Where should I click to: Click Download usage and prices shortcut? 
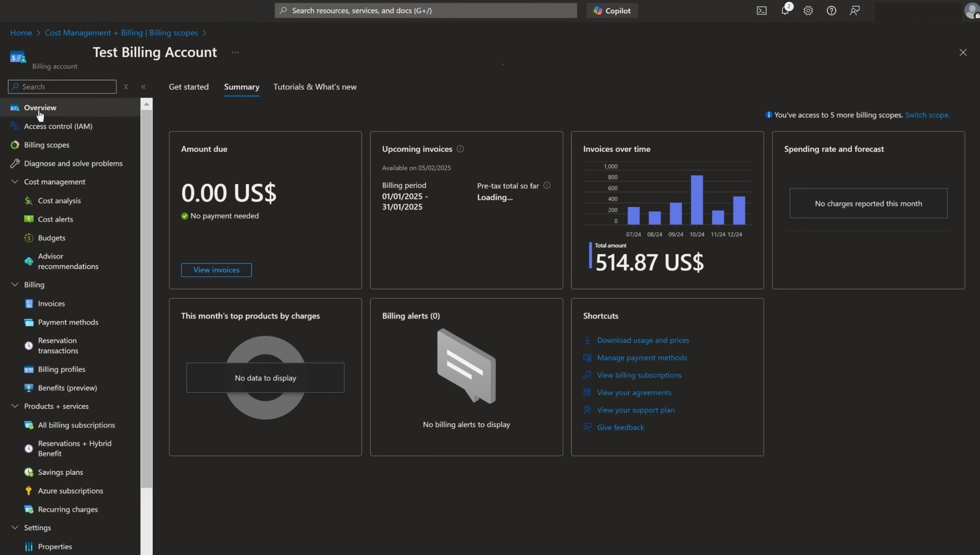click(643, 340)
